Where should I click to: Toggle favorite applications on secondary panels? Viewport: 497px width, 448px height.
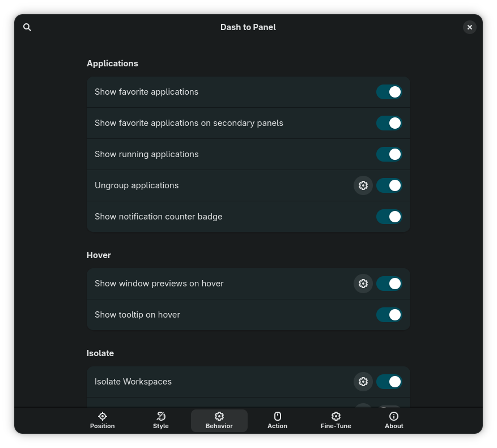[389, 123]
